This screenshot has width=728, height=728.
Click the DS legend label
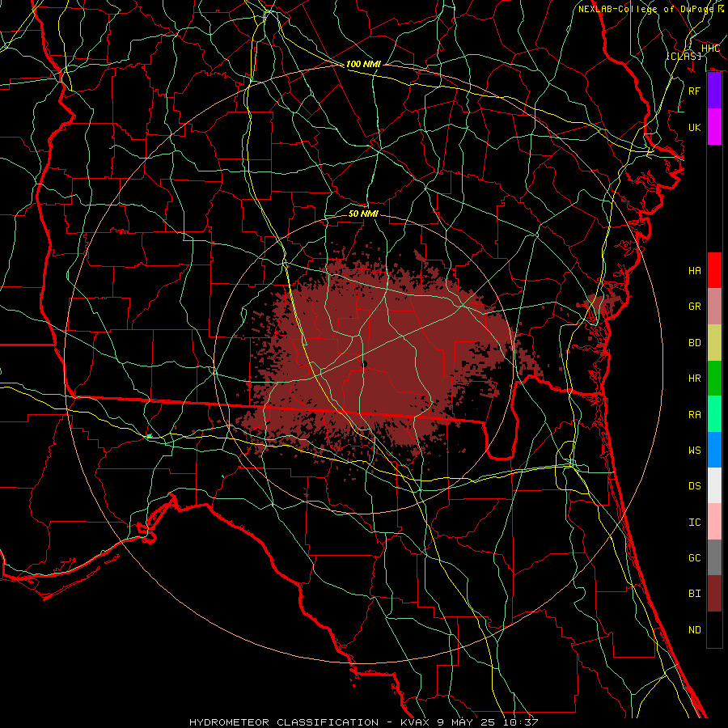694,486
